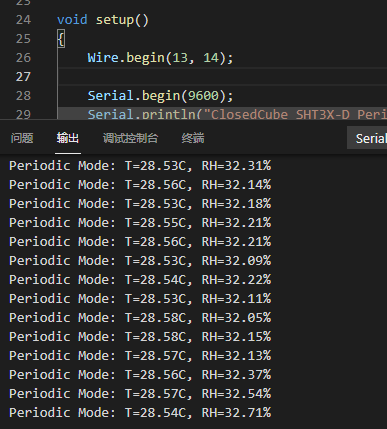Click output line RH=32.05%

click(x=140, y=318)
